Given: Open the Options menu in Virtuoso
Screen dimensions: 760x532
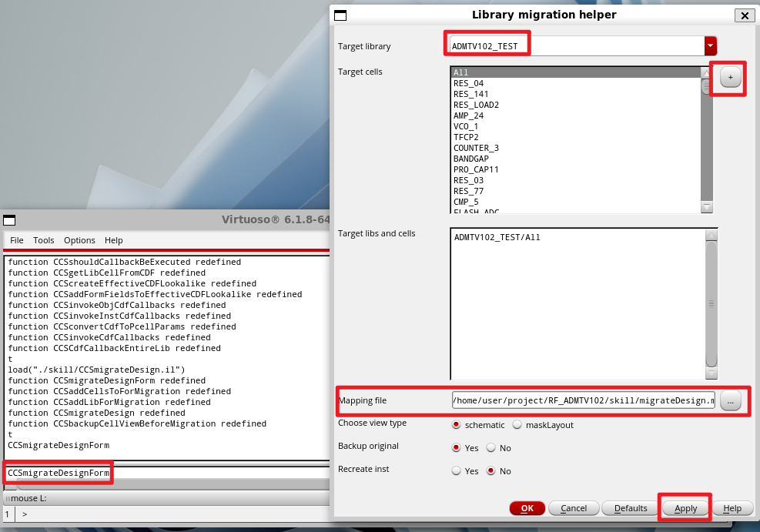Looking at the screenshot, I should click(79, 240).
